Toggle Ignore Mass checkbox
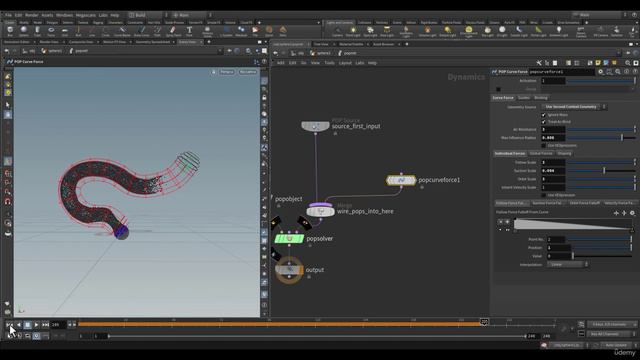Screen dimensions: 640x360 pyautogui.click(x=543, y=115)
